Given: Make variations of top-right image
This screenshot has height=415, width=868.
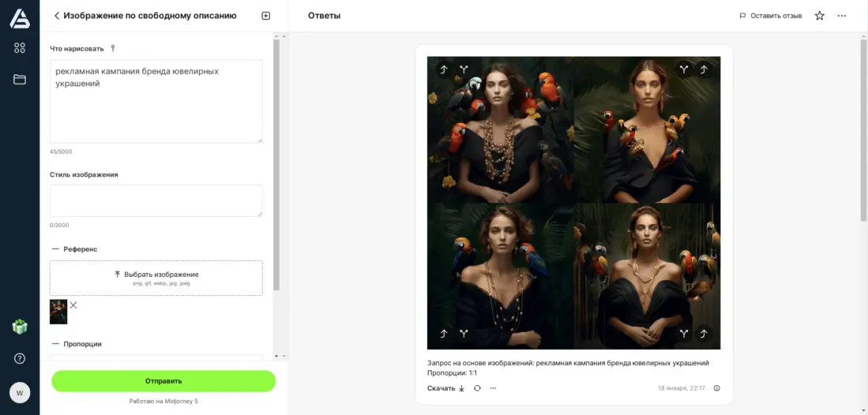Looking at the screenshot, I should [x=684, y=69].
